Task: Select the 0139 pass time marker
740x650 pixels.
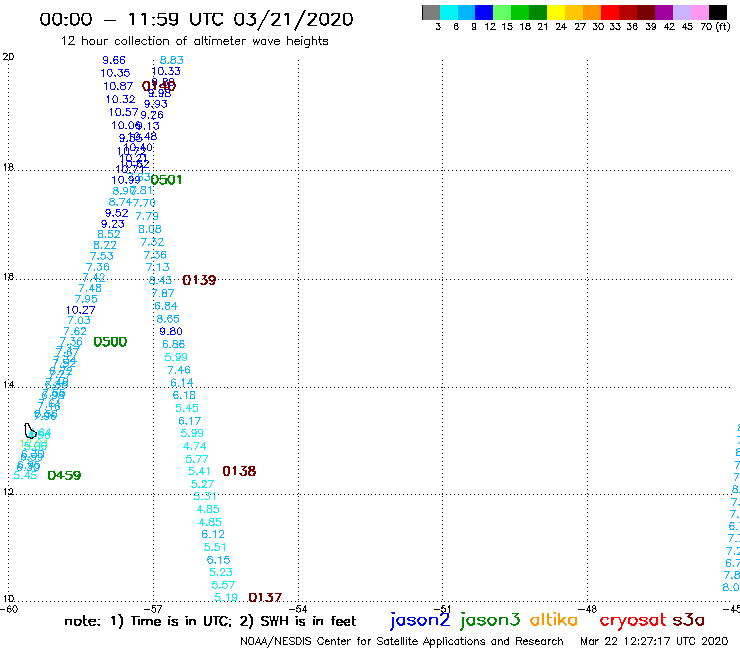Action: (x=199, y=280)
